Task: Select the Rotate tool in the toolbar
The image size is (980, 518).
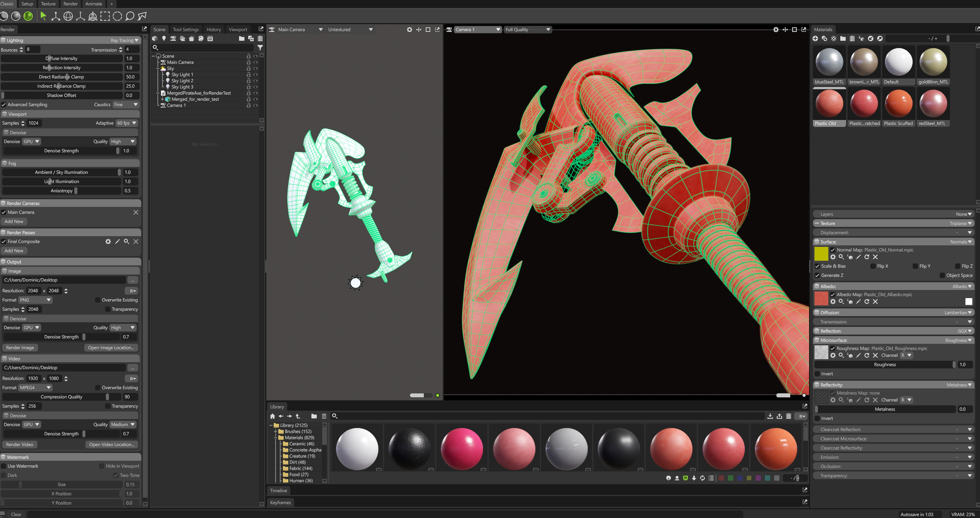Action: pyautogui.click(x=68, y=16)
